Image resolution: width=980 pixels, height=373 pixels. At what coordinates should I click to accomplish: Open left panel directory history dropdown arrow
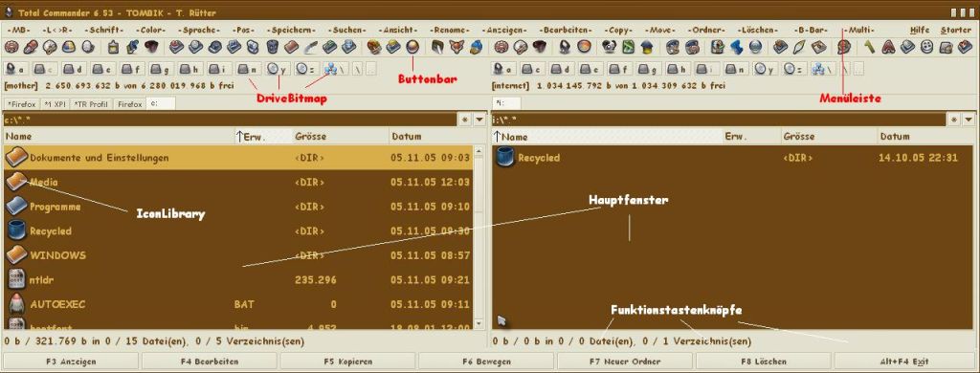[479, 120]
